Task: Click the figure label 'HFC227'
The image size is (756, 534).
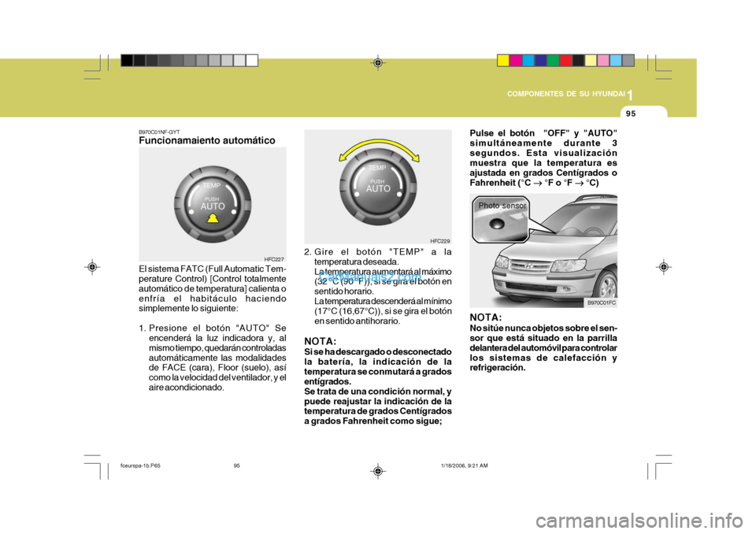Action: [x=274, y=259]
